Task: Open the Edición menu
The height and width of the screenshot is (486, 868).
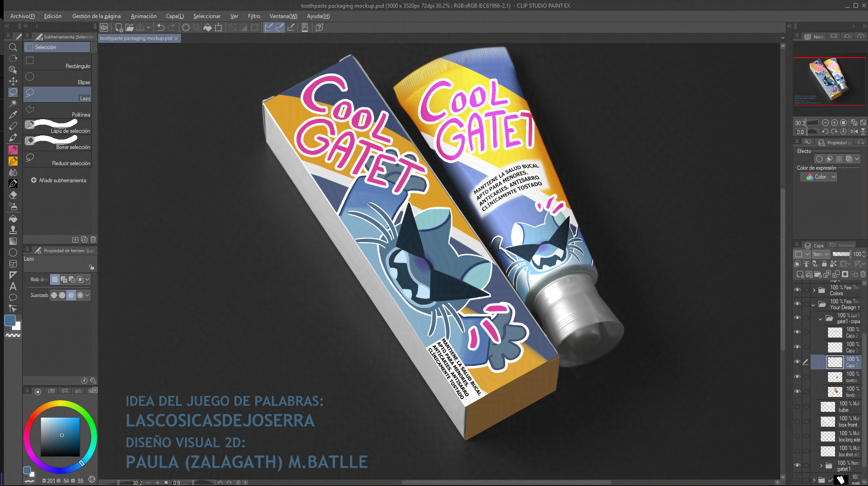Action: click(53, 16)
